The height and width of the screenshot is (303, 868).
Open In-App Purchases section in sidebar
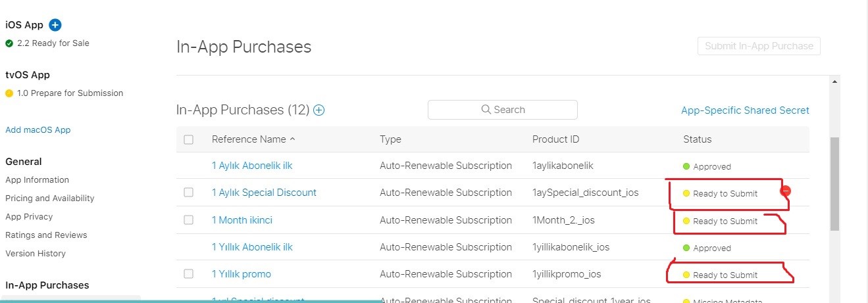[47, 285]
